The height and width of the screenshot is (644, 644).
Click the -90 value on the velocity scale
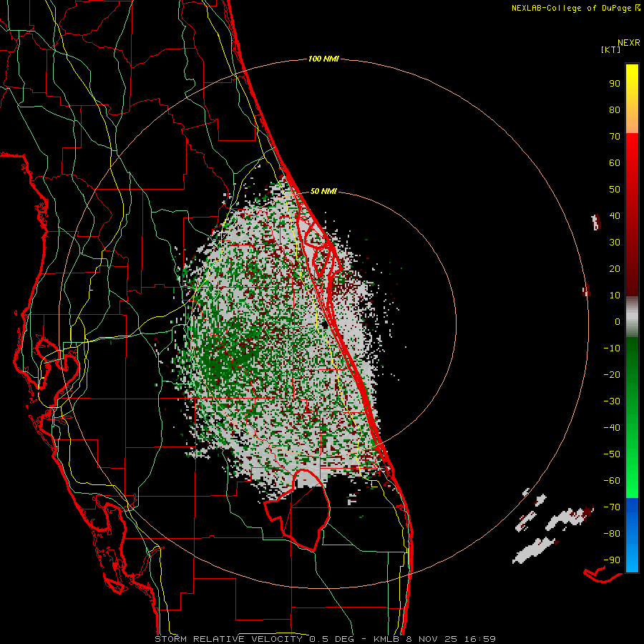point(612,560)
